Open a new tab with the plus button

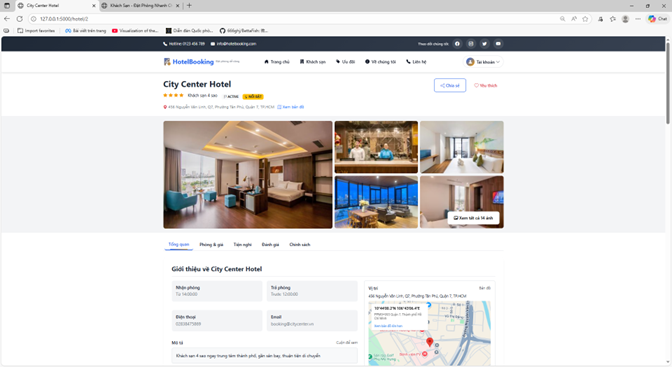[189, 6]
